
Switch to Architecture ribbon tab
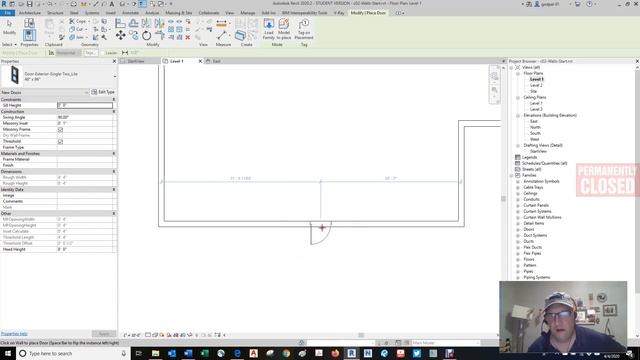30,13
